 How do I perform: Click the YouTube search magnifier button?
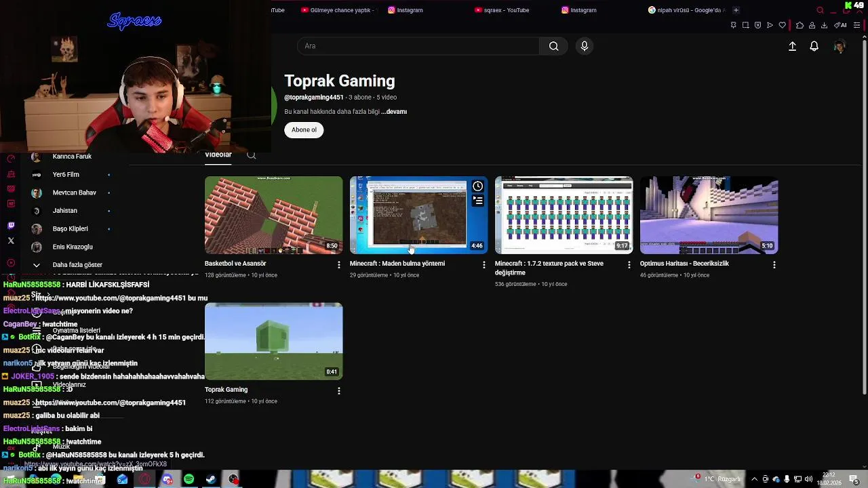pyautogui.click(x=553, y=46)
